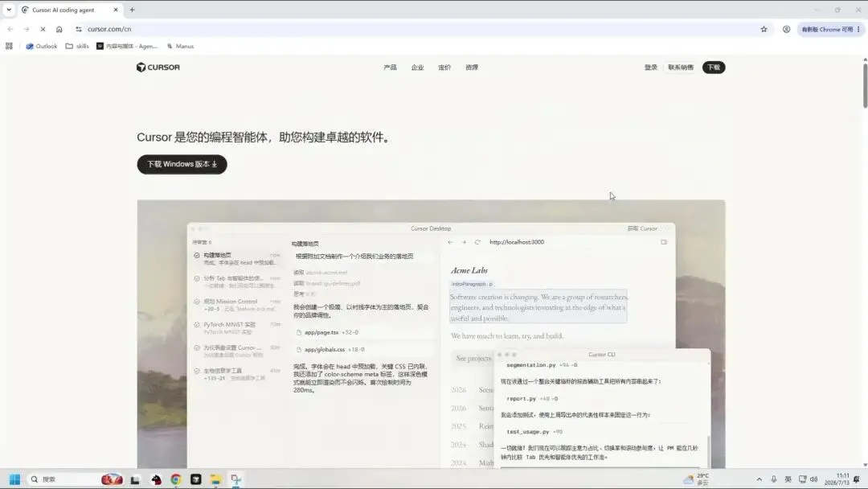Go back to the previous page
The width and height of the screenshot is (868, 489).
10,29
